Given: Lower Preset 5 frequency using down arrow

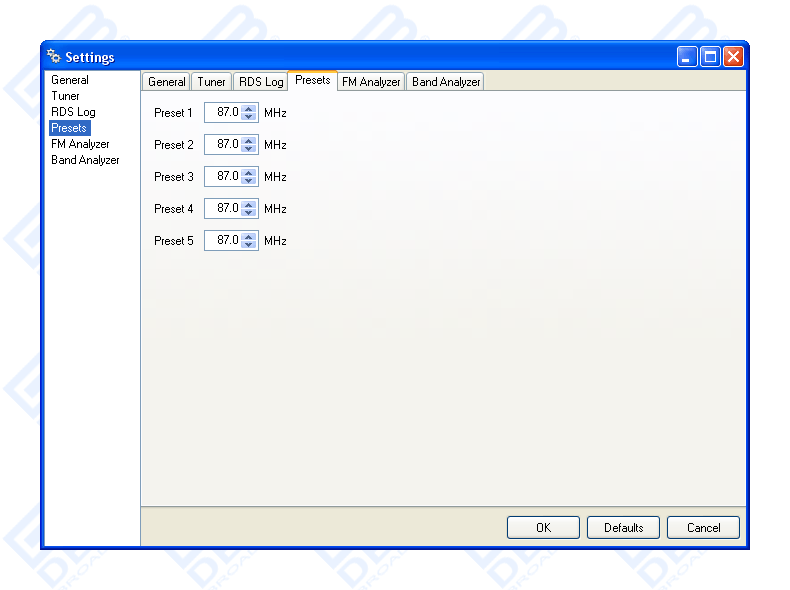Looking at the screenshot, I should (249, 245).
